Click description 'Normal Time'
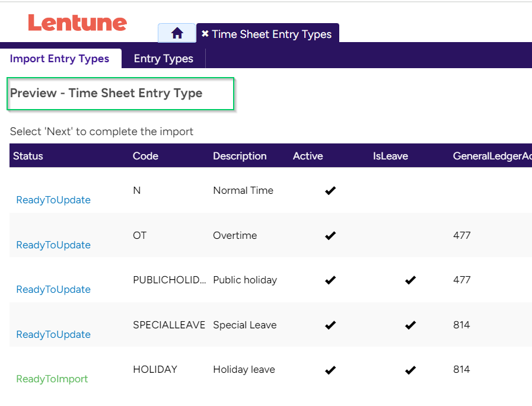Image resolution: width=532 pixels, height=406 pixels. 243,191
